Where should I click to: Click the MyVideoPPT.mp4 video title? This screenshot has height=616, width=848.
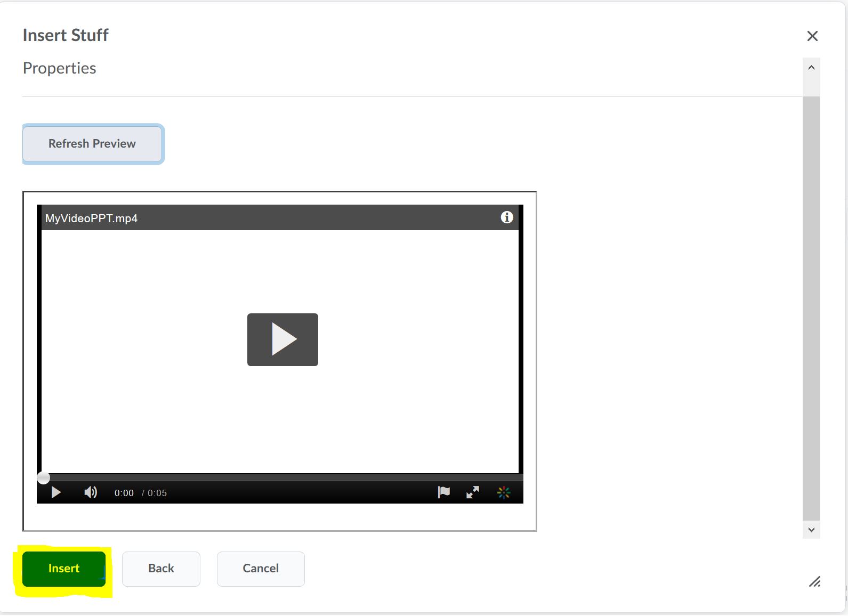tap(91, 218)
